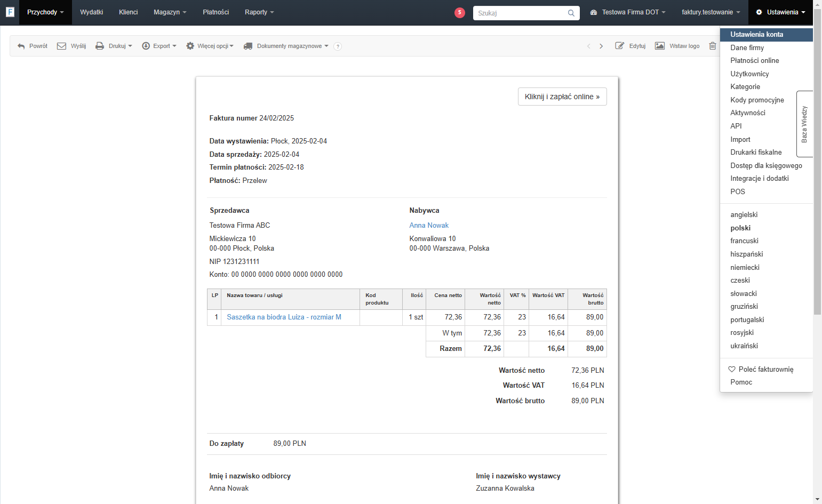Open Płatności in top navigation
The image size is (822, 504).
pyautogui.click(x=216, y=12)
